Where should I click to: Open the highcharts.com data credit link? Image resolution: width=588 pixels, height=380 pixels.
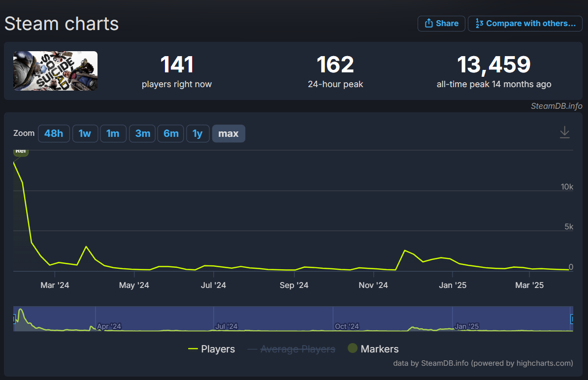[x=483, y=363]
